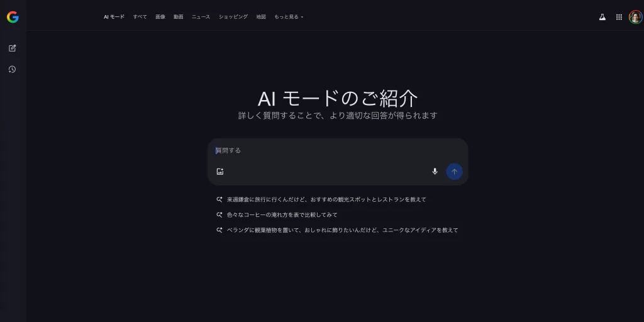This screenshot has width=644, height=322.
Task: Open the Google logo home link
Action: click(13, 17)
